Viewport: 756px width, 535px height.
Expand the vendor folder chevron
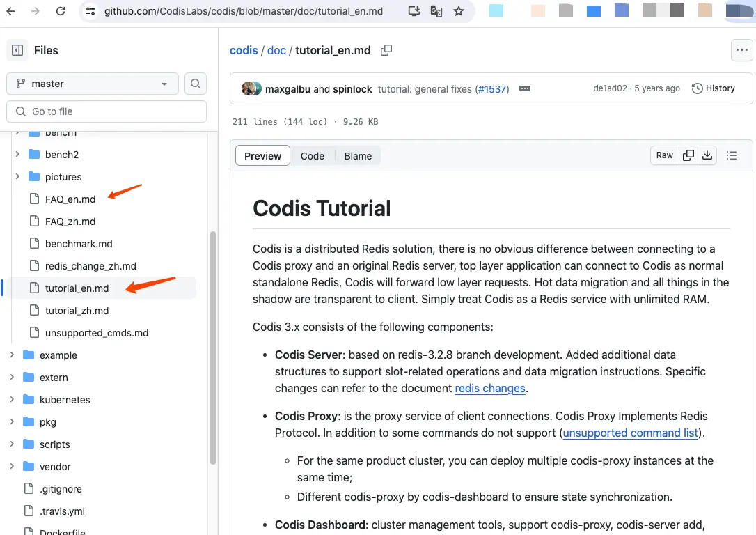click(x=12, y=466)
